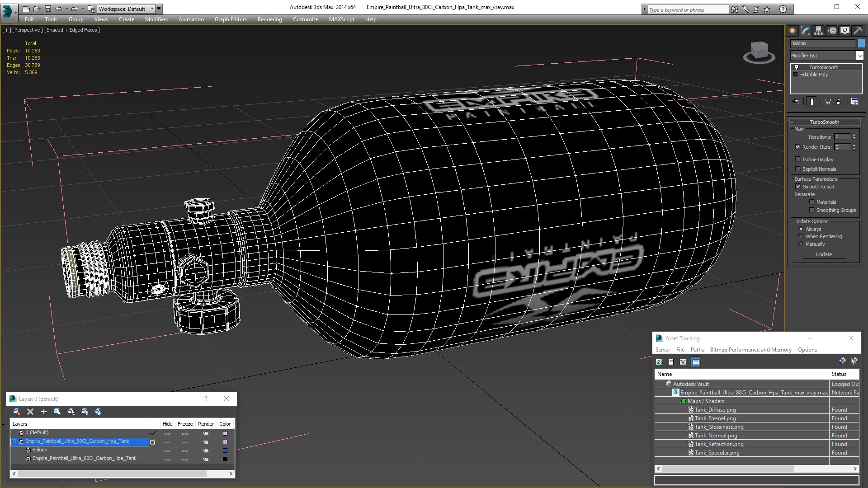Screen dimensions: 868x488
Task: Select the When Rendering radio option
Action: 801,236
